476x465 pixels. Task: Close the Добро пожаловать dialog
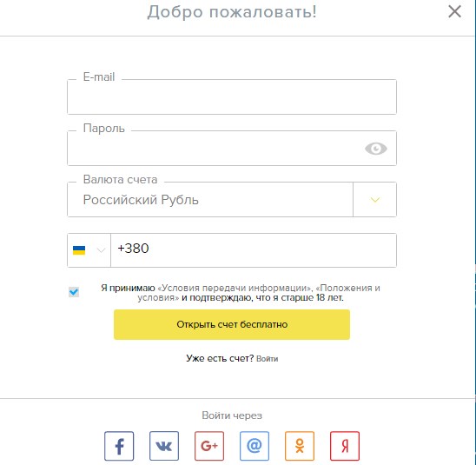[454, 12]
